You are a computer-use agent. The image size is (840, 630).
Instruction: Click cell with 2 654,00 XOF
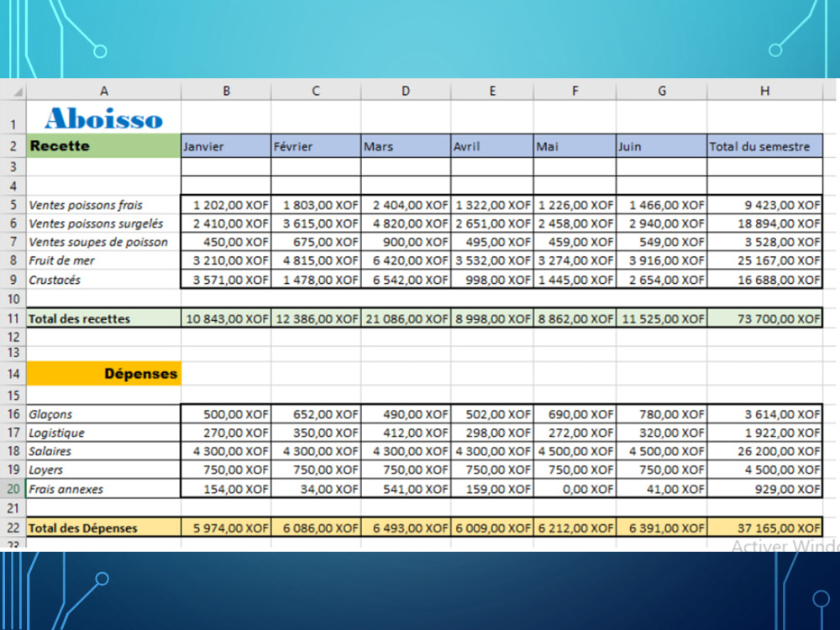tap(662, 280)
